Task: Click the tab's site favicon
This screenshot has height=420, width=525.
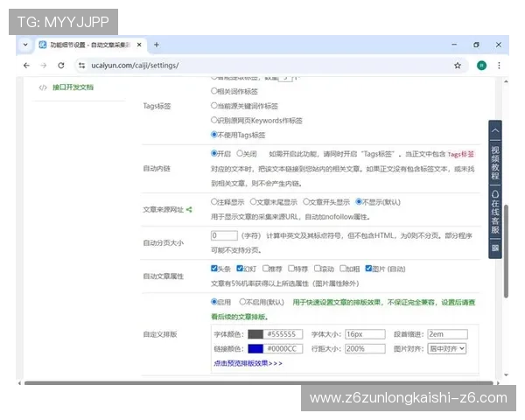Action: point(43,45)
